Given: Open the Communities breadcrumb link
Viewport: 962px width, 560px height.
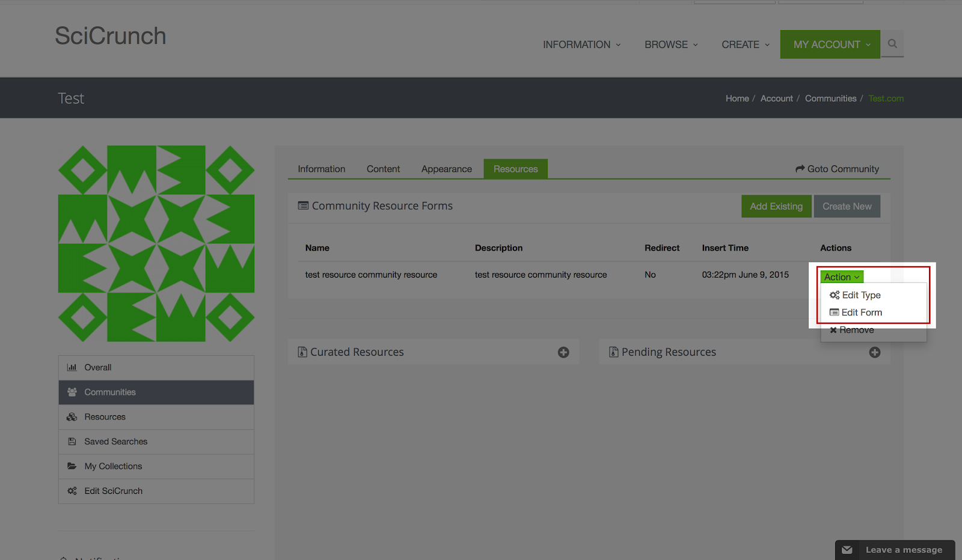Looking at the screenshot, I should pos(831,99).
